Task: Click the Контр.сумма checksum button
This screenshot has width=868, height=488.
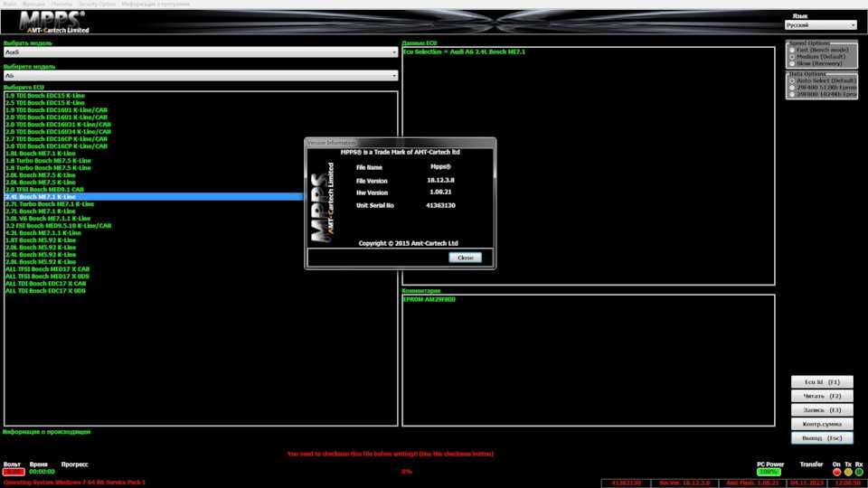Action: pos(822,424)
